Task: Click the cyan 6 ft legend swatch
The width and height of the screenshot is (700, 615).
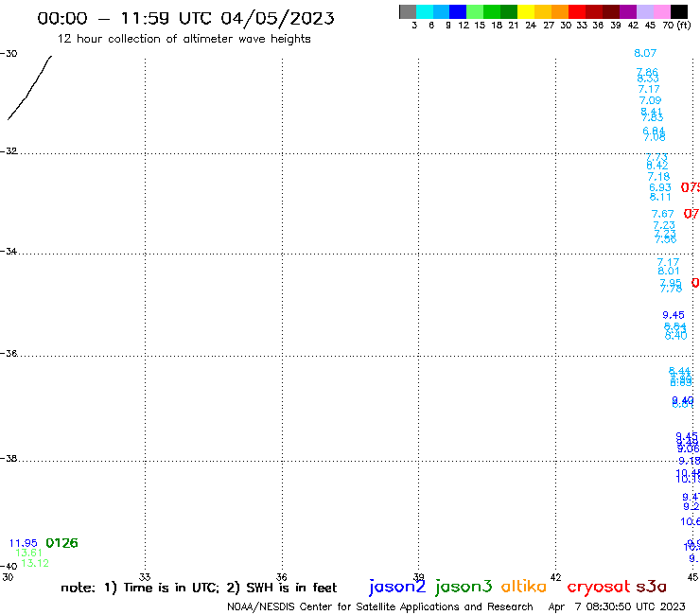Action: click(425, 11)
